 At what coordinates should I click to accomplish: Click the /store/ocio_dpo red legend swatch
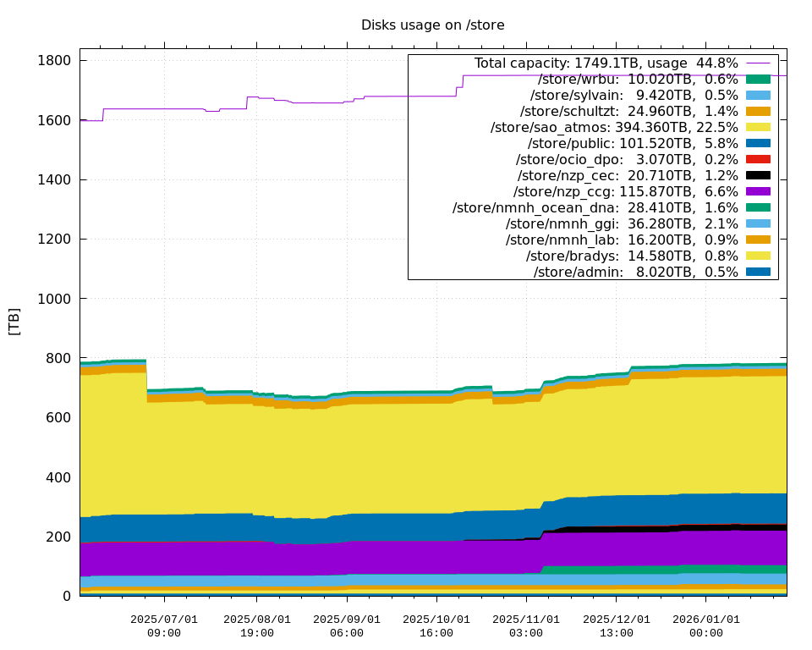click(758, 159)
